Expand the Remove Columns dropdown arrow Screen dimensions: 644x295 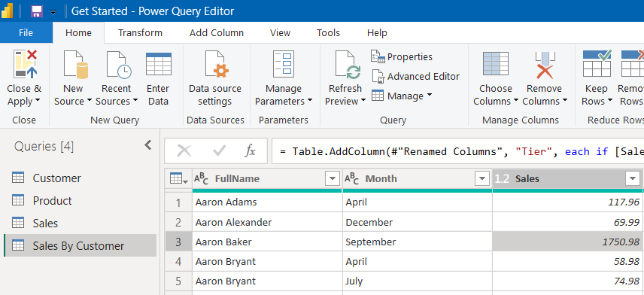(x=565, y=101)
